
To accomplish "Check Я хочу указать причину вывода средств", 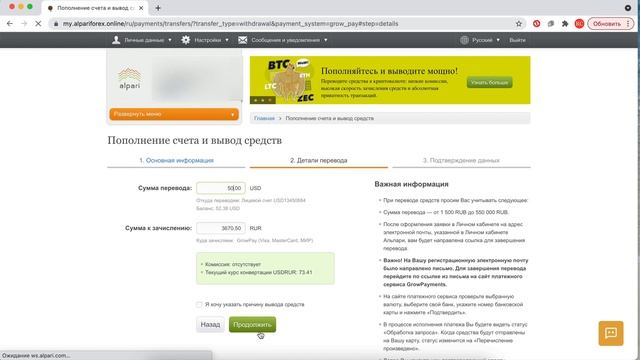I will 199,304.
